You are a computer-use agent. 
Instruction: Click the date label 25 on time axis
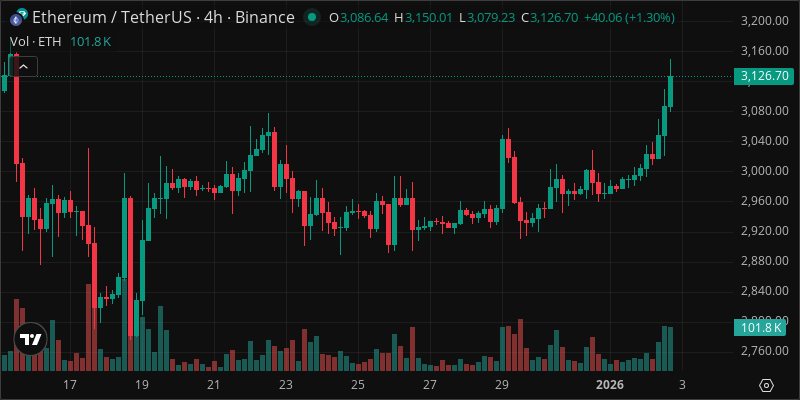coord(358,384)
